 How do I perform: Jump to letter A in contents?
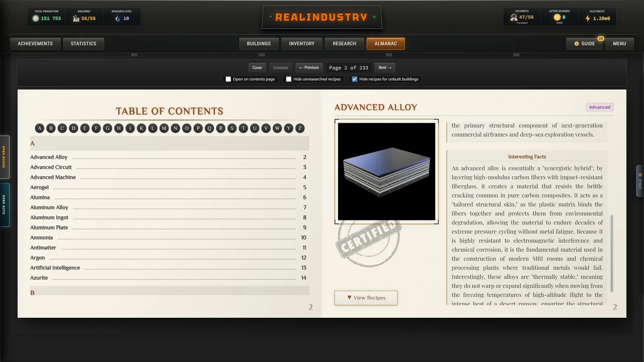click(x=39, y=128)
